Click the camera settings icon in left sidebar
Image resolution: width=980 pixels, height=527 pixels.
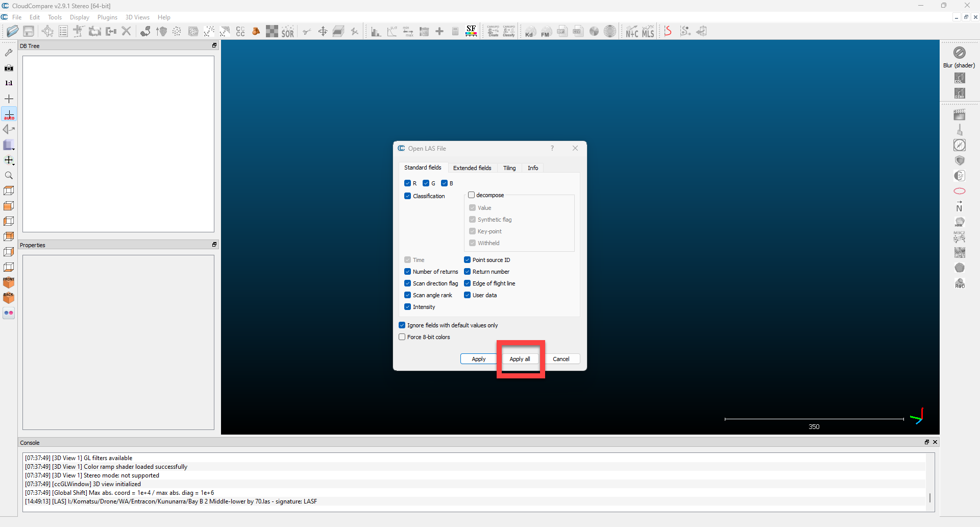(x=9, y=68)
